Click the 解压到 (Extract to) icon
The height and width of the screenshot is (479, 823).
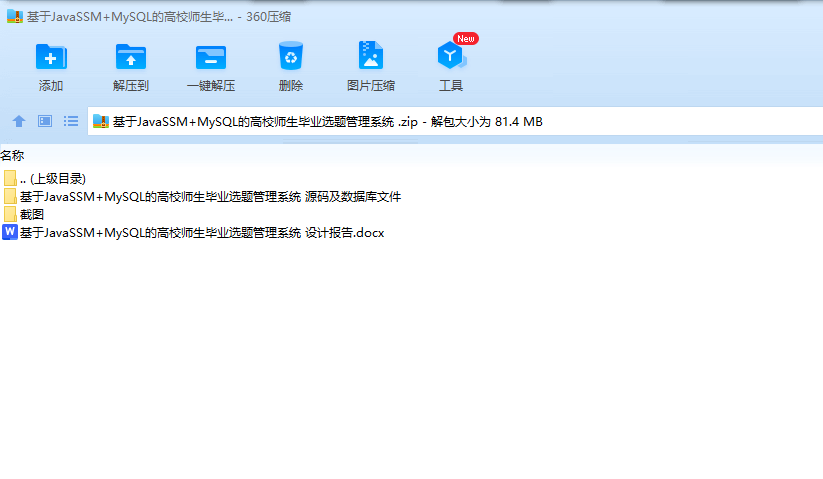131,57
